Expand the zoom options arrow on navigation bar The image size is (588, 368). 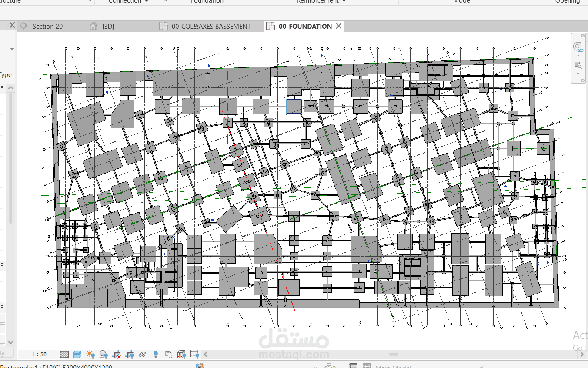tap(578, 74)
